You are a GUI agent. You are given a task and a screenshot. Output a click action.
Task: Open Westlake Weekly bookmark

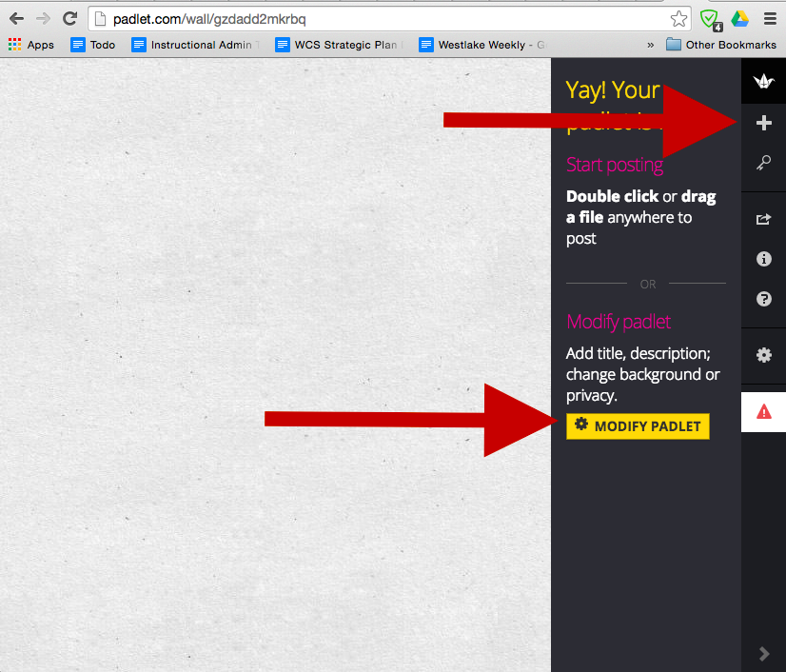482,45
